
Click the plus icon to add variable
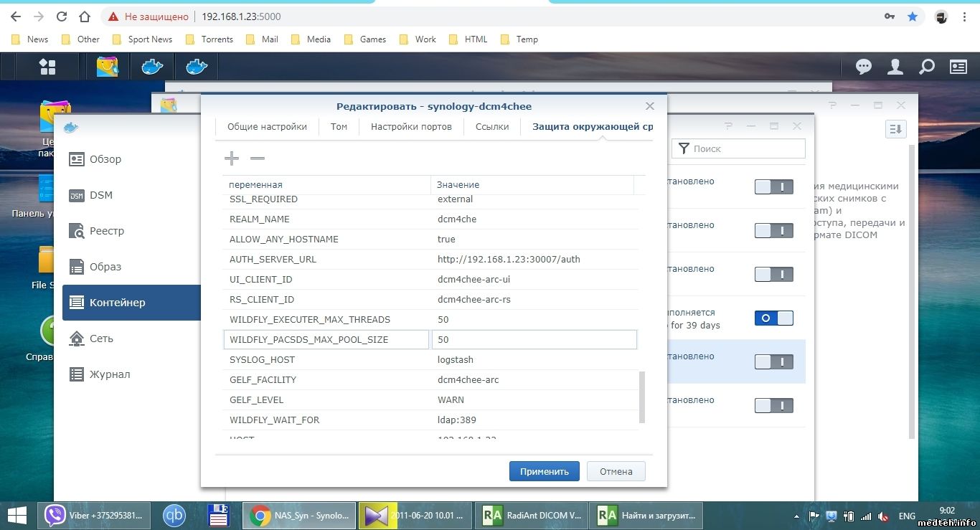(x=232, y=158)
